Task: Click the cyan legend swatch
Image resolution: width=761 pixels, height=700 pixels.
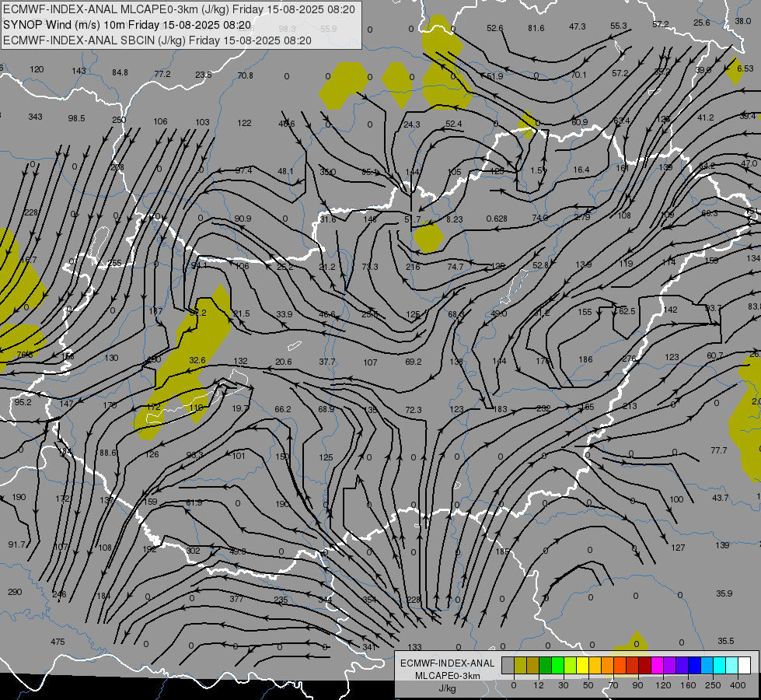Action: pos(719,665)
